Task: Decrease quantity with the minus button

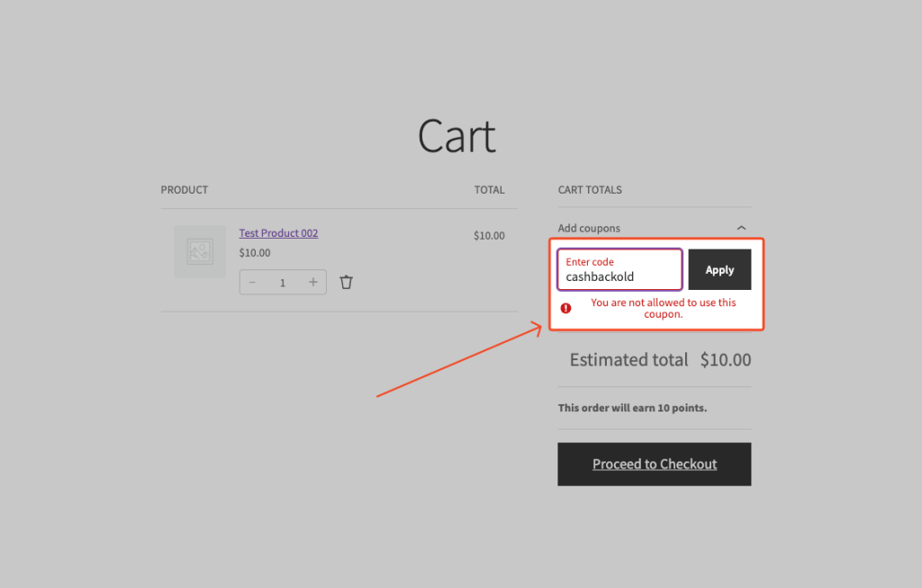Action: (x=252, y=282)
